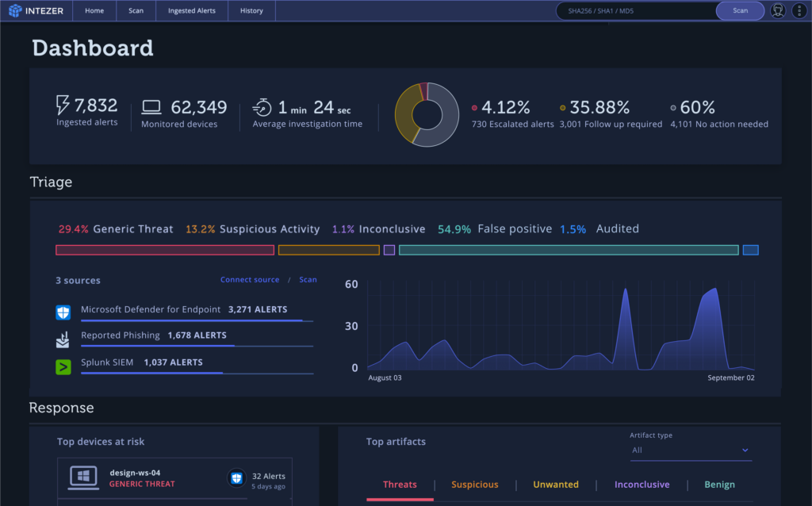
Task: Click the grey no action needed dot
Action: tap(673, 108)
